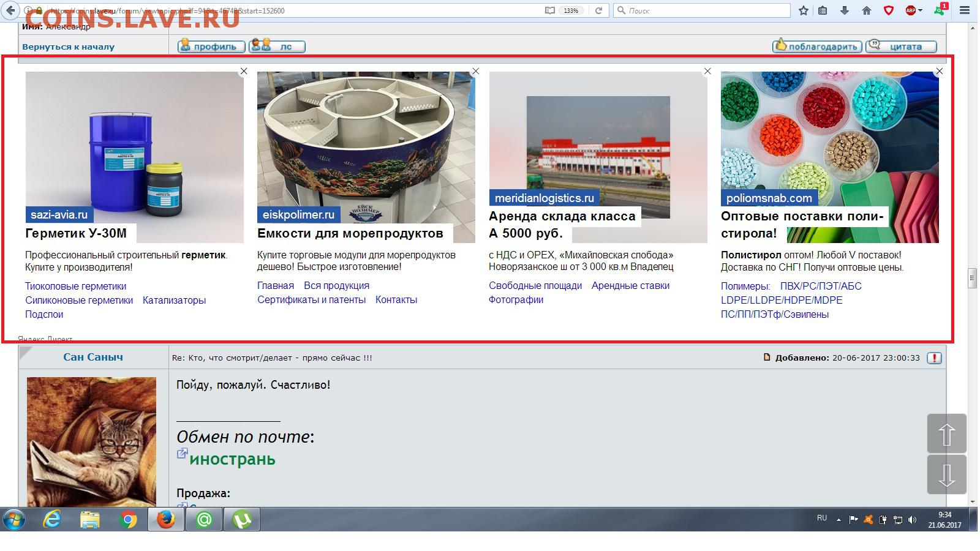980x551 pixels.
Task: Click the RU language indicator
Action: click(822, 518)
